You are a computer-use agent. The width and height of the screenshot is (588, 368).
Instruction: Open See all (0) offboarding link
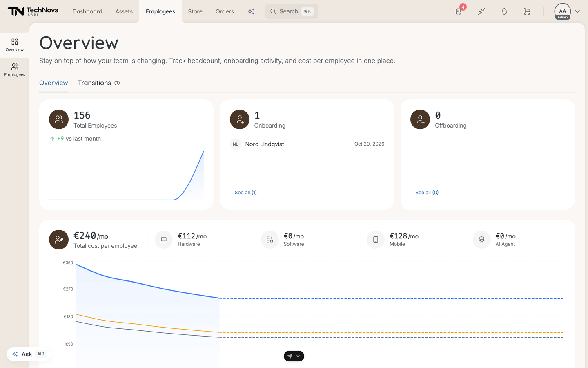pos(427,192)
